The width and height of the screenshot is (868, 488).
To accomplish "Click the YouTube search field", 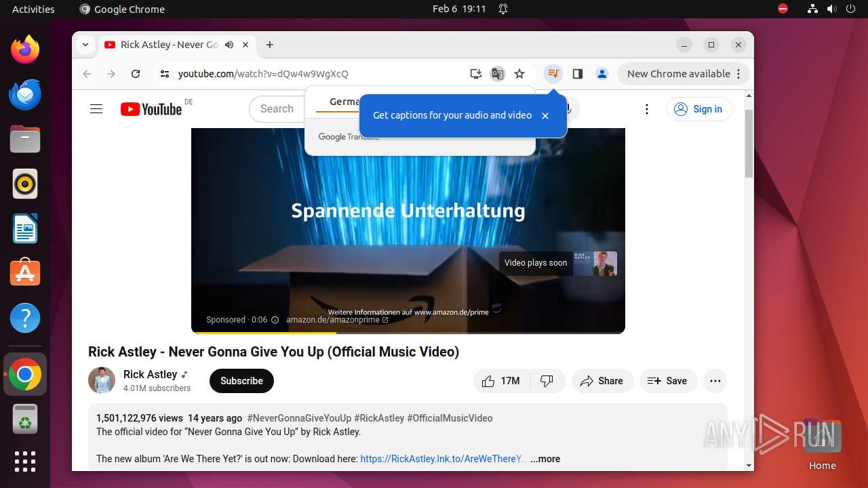I will click(277, 109).
